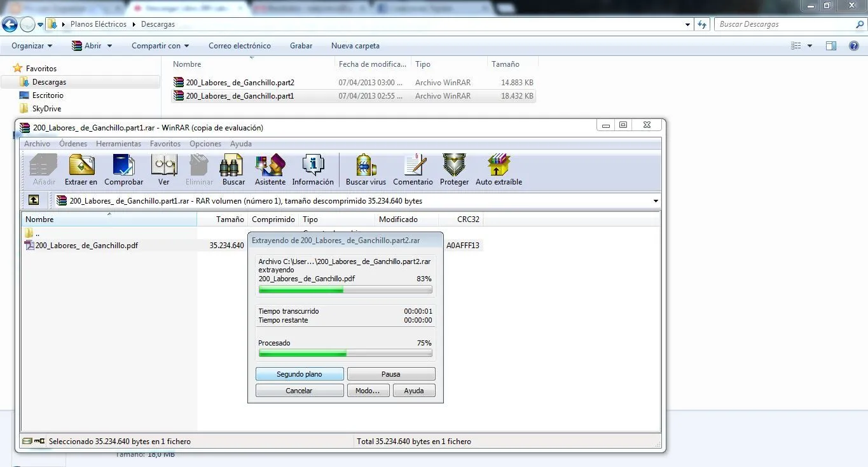
Task: Click the Auto extraíble icon
Action: tap(499, 170)
